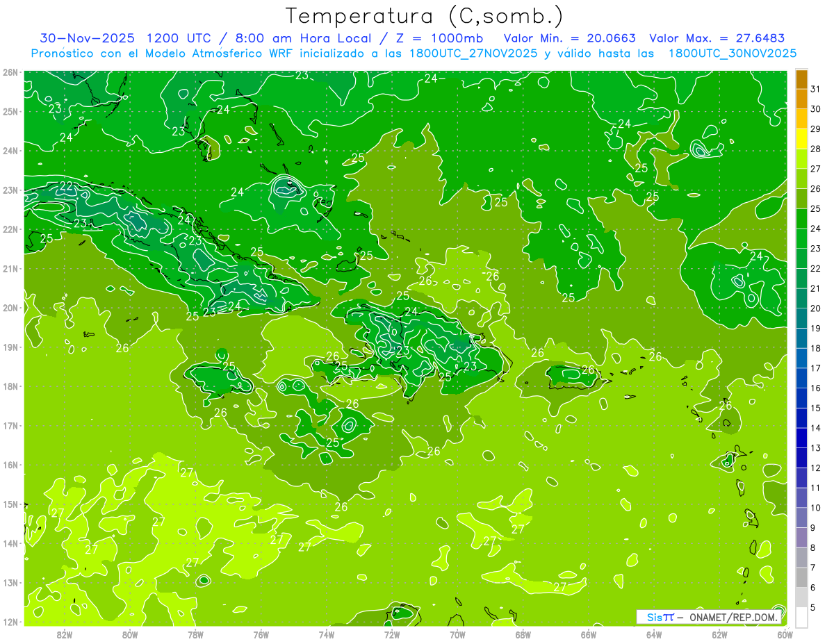Click the 14N latitude axis label
The width and height of the screenshot is (834, 644).
(10, 543)
